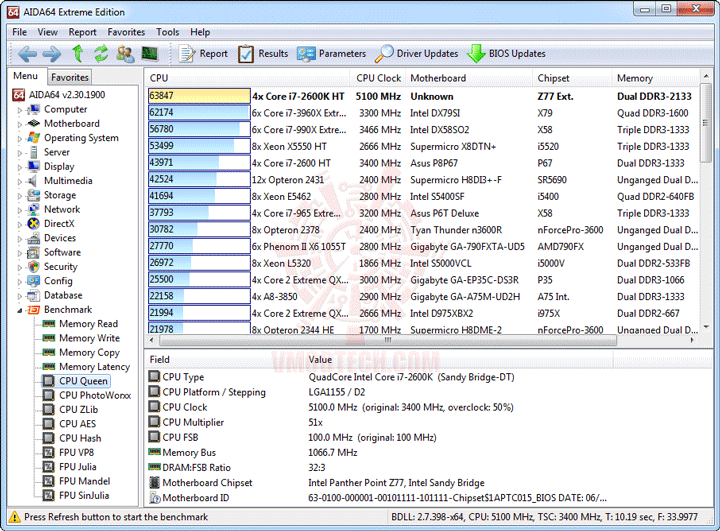Open Parameters from the toolbar

coord(331,54)
